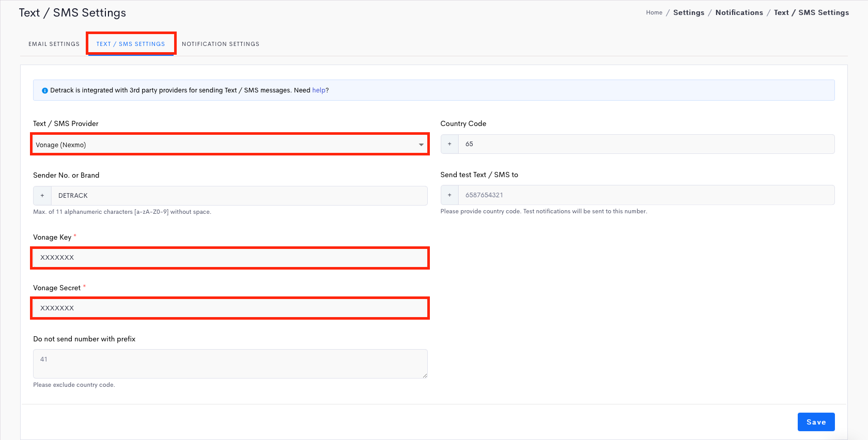868x440 pixels.
Task: Click the 'Vonage Key' label
Action: tap(52, 237)
